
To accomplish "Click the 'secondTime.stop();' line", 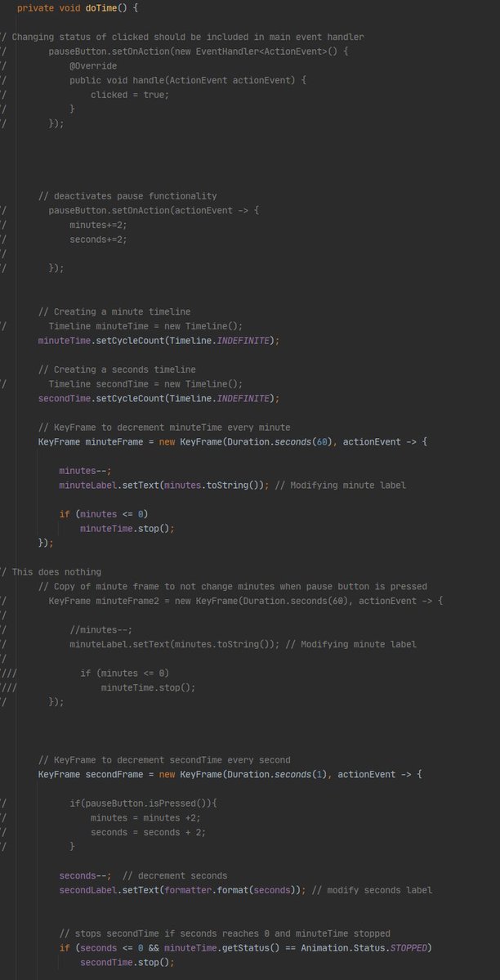I will pyautogui.click(x=127, y=962).
